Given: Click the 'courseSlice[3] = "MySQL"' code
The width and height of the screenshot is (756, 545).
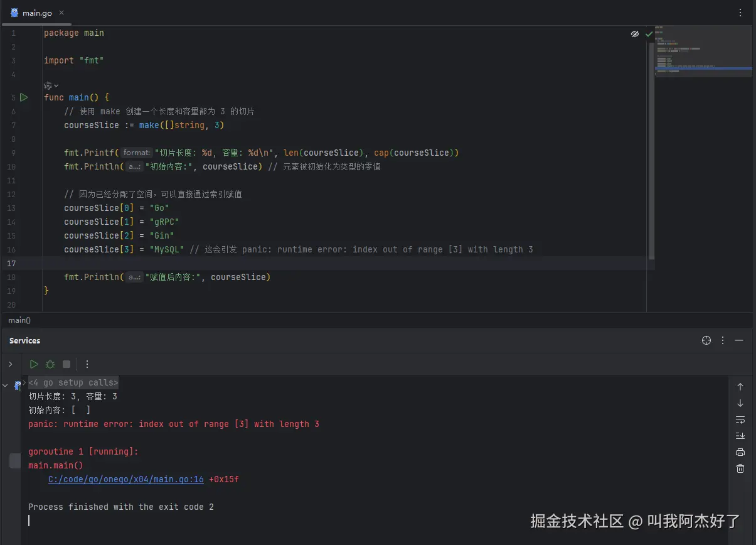Looking at the screenshot, I should [124, 249].
